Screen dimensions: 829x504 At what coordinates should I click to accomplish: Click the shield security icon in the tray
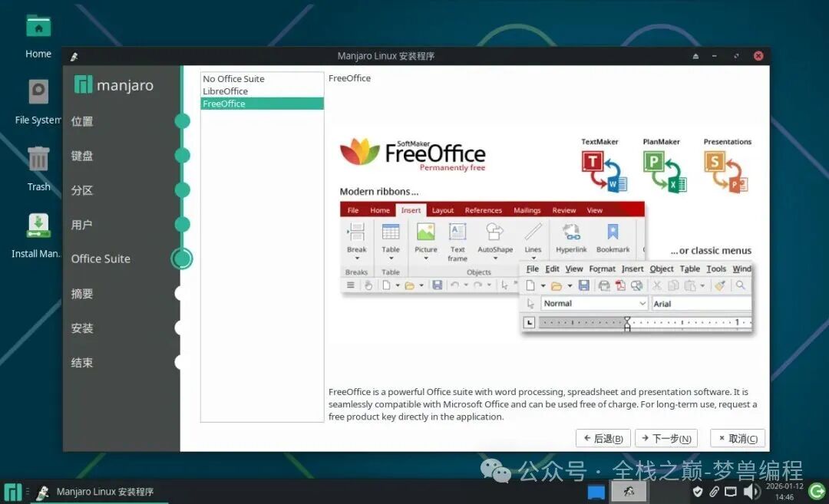click(x=698, y=492)
